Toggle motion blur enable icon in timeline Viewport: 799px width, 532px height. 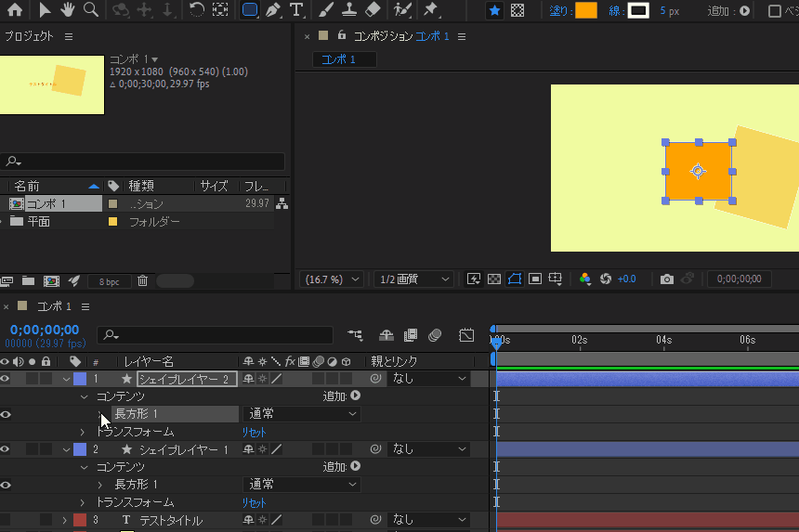pyautogui.click(x=435, y=335)
